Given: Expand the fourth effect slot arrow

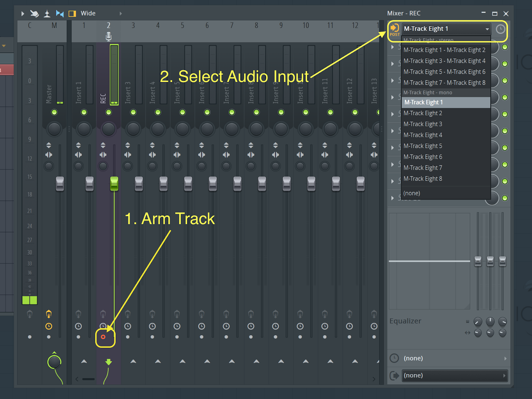Looking at the screenshot, I should coord(393,97).
